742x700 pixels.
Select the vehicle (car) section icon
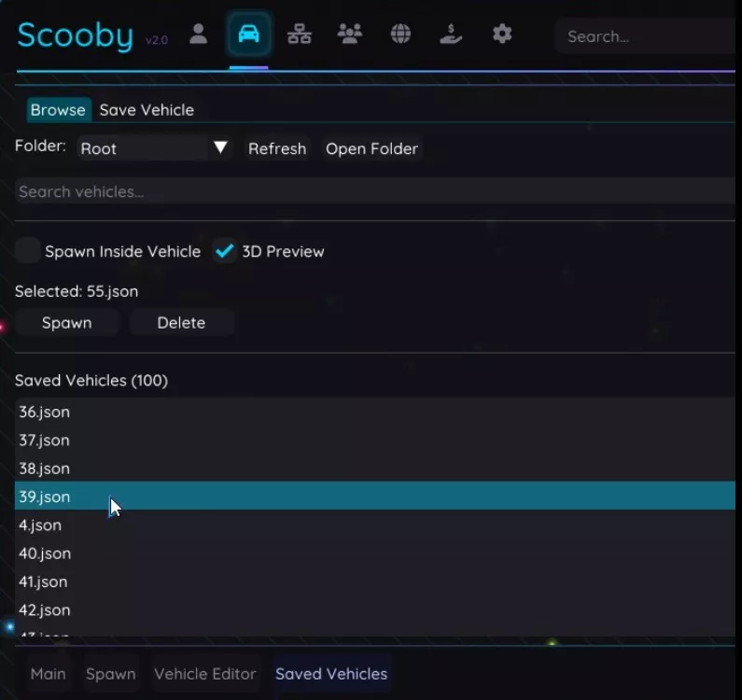point(249,35)
